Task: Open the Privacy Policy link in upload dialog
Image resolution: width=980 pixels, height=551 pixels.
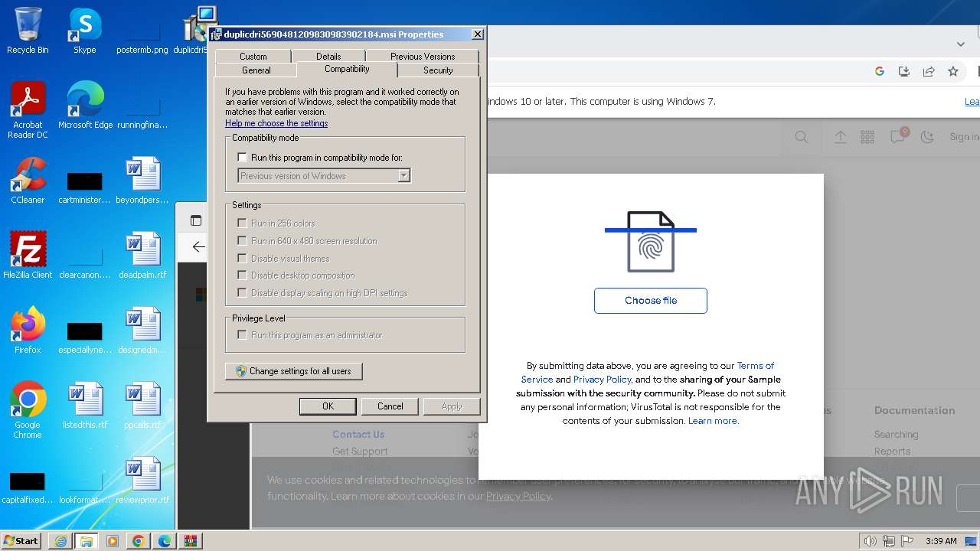Action: (x=603, y=380)
